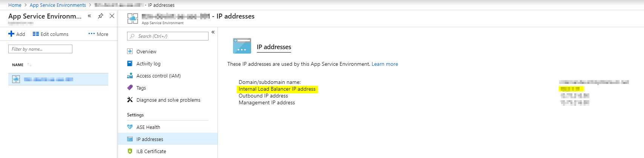
Task: Open ASE Health settings
Action: point(148,127)
